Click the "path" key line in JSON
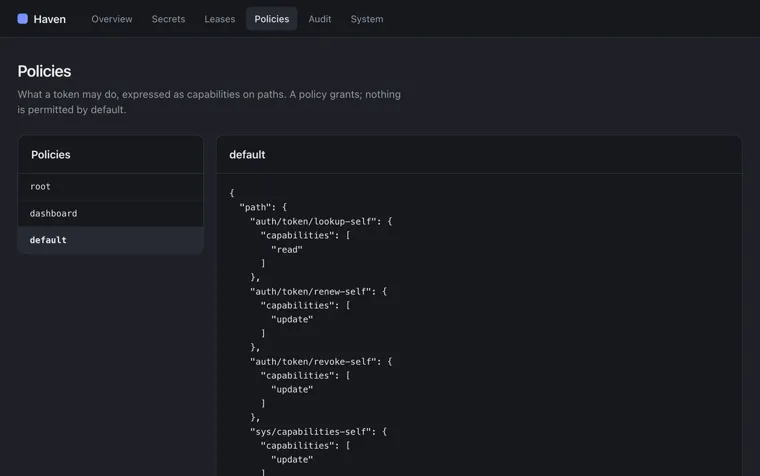The image size is (760, 476). click(263, 207)
